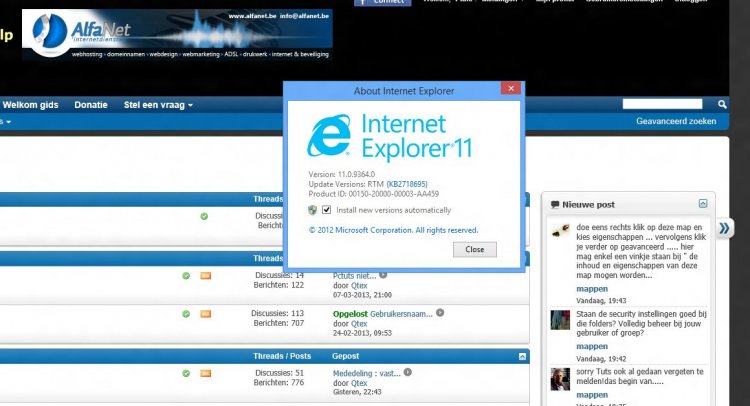Close the About Internet Explorer dialog with Close button

475,249
